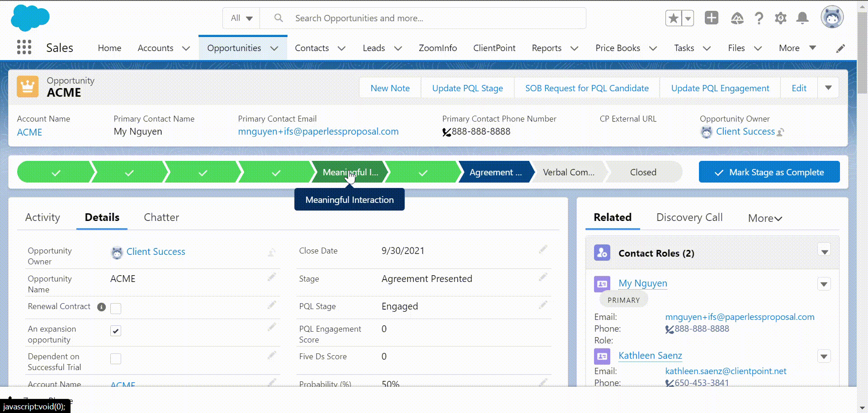Click the Salesforce cloud logo
The height and width of the screenshot is (413, 868).
30,18
